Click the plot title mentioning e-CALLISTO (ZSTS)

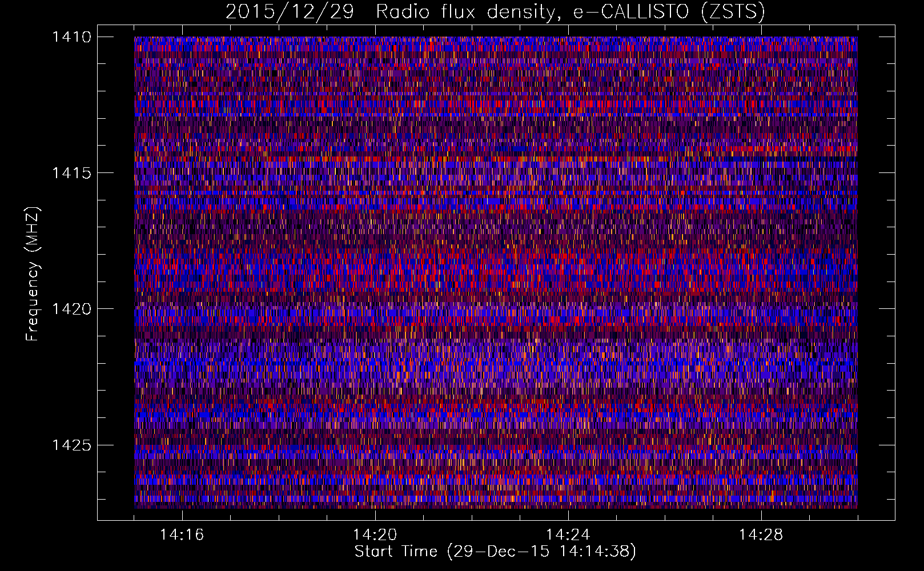click(x=495, y=12)
